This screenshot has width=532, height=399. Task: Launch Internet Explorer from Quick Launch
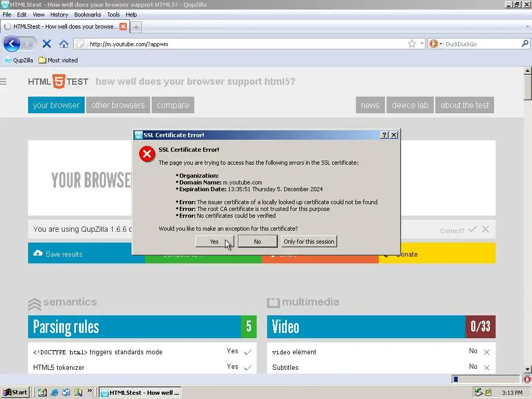(x=54, y=393)
